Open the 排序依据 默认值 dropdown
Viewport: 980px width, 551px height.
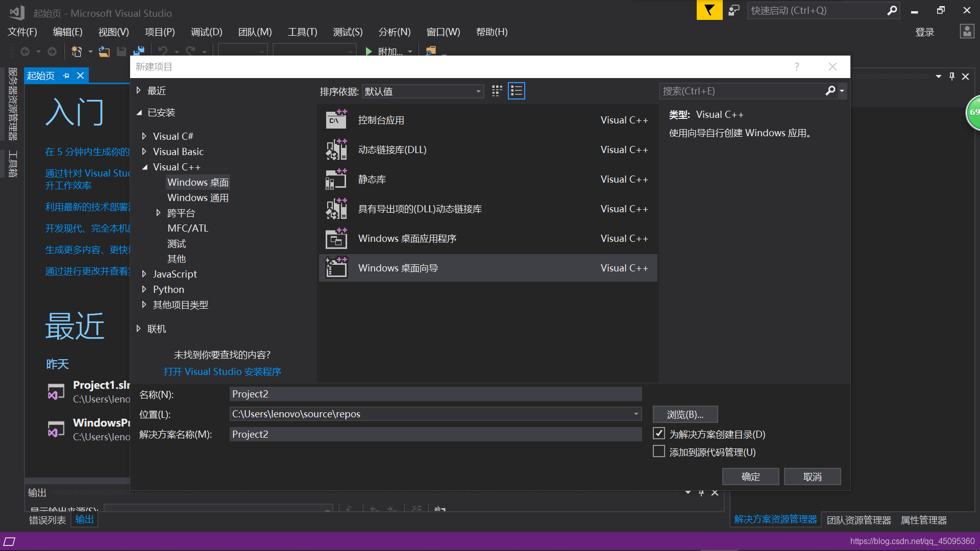click(x=423, y=91)
